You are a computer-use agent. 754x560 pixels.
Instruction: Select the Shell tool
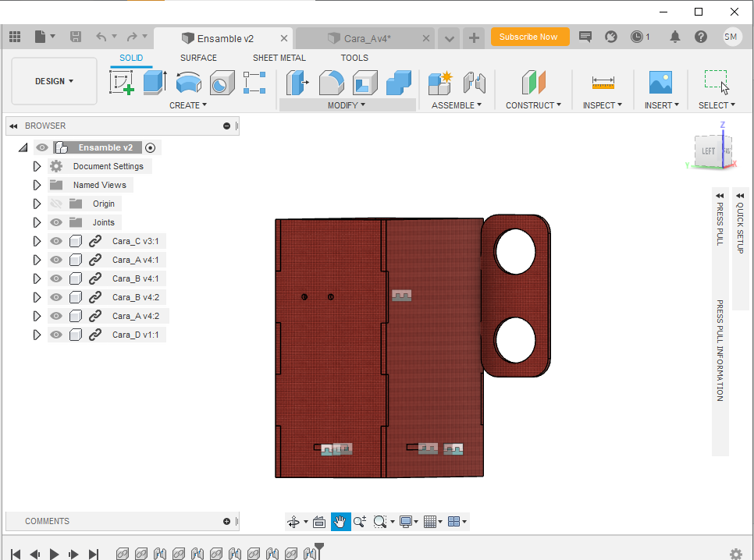point(365,82)
